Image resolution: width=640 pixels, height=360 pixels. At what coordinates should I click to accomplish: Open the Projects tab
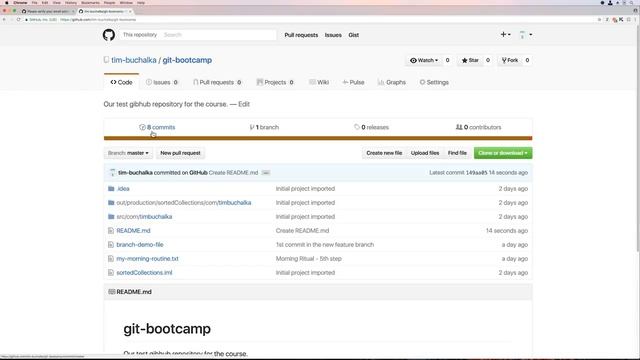point(275,82)
